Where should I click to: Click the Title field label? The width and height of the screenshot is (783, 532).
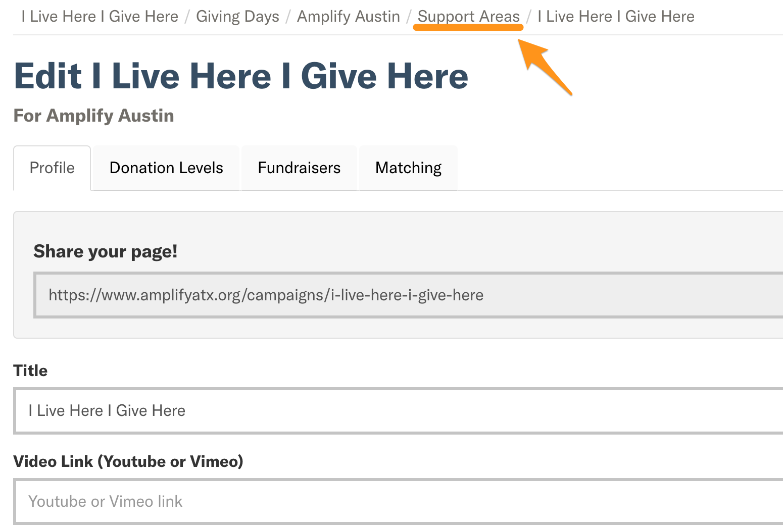click(x=30, y=371)
